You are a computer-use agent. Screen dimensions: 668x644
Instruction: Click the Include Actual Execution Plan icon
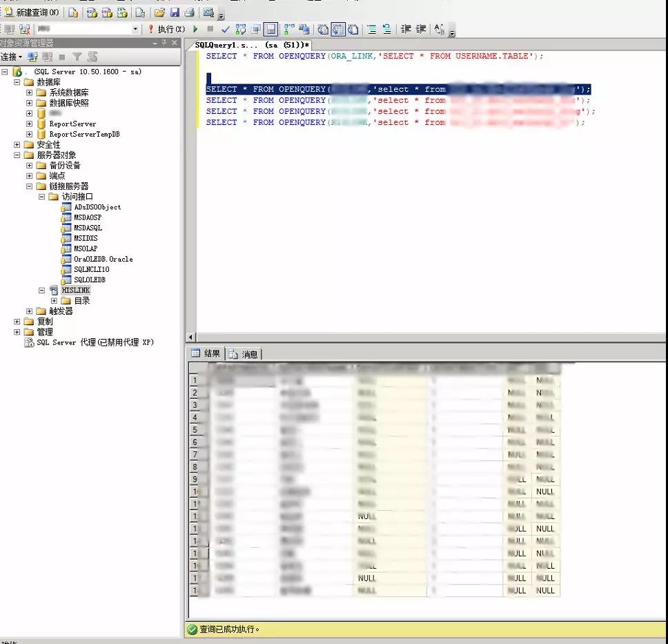288,28
